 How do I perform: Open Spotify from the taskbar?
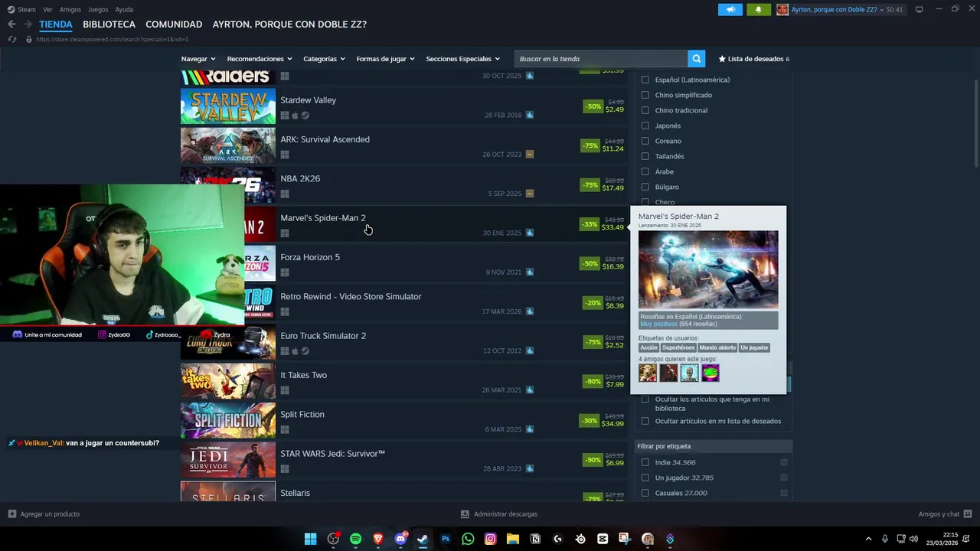click(355, 539)
